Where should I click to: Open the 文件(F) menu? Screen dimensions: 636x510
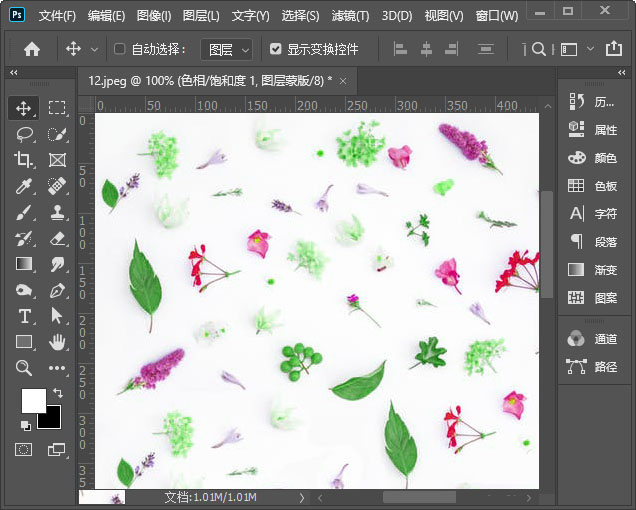coord(57,16)
